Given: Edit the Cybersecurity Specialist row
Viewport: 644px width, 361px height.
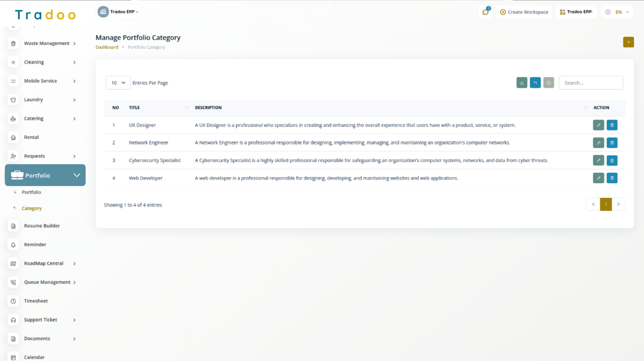Looking at the screenshot, I should tap(598, 160).
